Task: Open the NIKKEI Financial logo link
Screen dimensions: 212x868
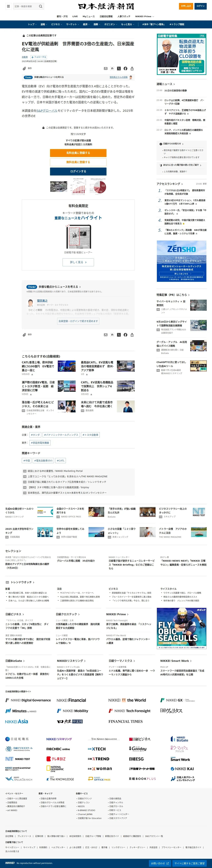Action: click(71, 700)
